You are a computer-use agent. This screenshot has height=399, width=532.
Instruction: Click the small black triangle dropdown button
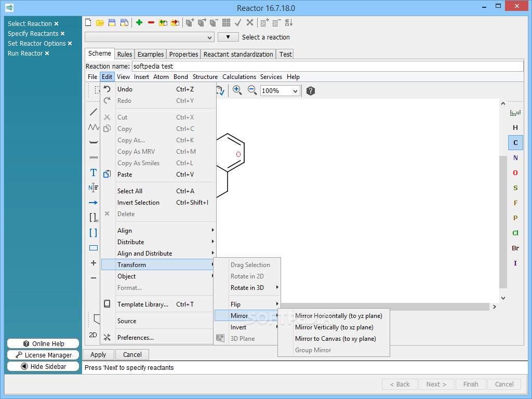click(228, 37)
